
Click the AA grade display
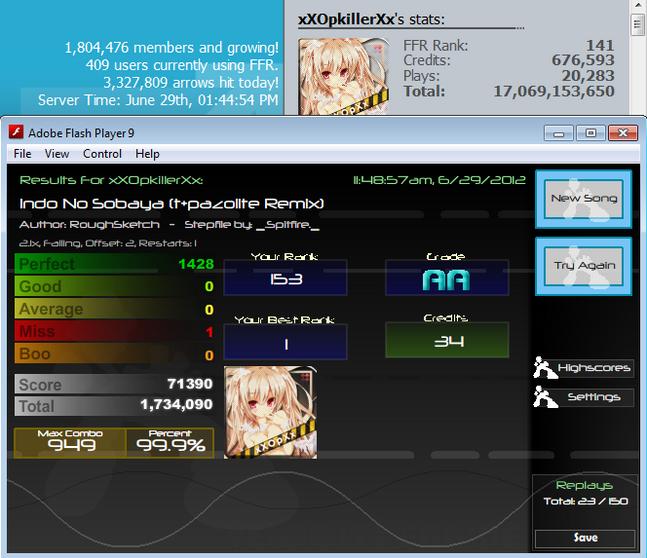pyautogui.click(x=446, y=277)
